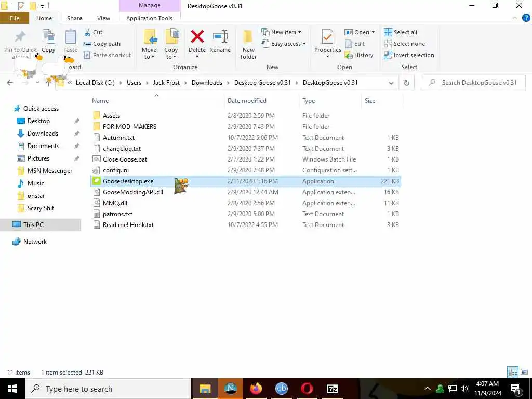Open Opera browser from the taskbar
Viewport: 532px width, 399px height.
[x=307, y=389]
